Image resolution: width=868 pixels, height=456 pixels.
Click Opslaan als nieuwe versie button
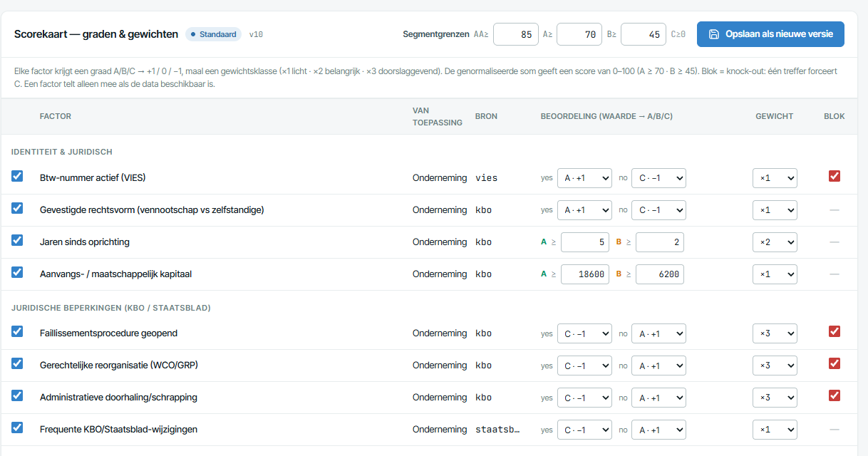[770, 34]
